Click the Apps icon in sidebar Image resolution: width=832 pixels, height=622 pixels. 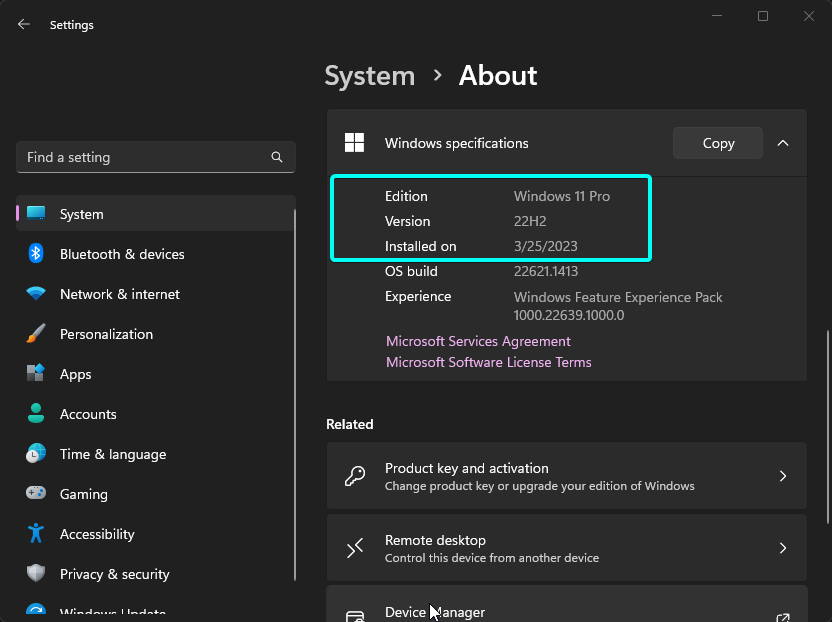[36, 373]
